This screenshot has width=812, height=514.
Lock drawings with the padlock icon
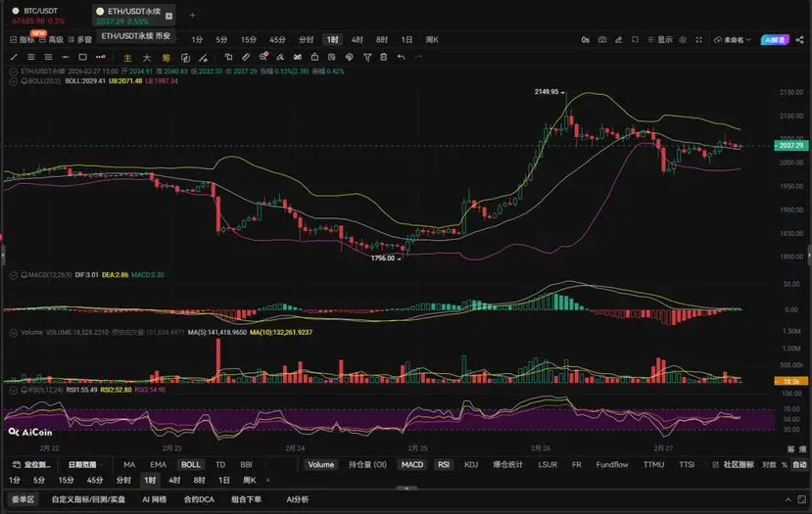[x=314, y=57]
